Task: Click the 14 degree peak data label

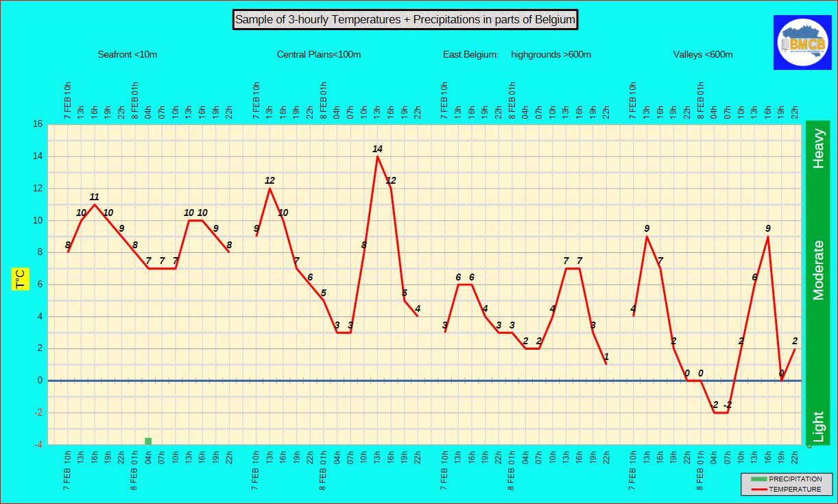Action: pyautogui.click(x=377, y=149)
